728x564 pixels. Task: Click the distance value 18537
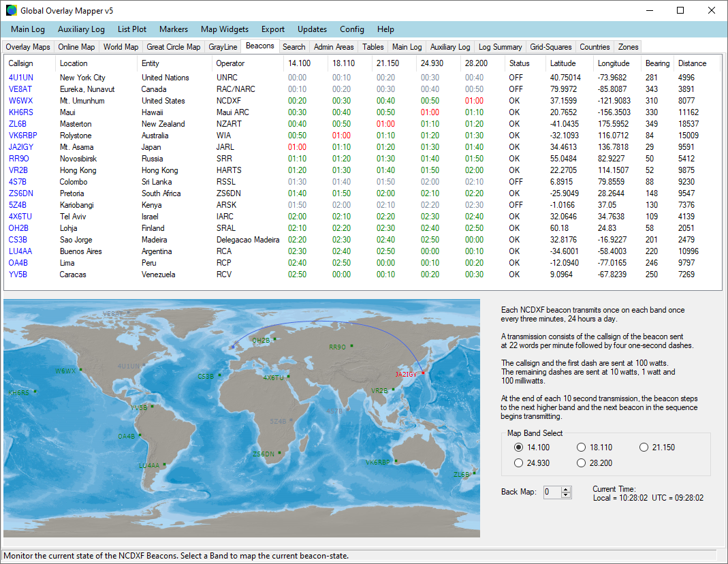pos(688,124)
